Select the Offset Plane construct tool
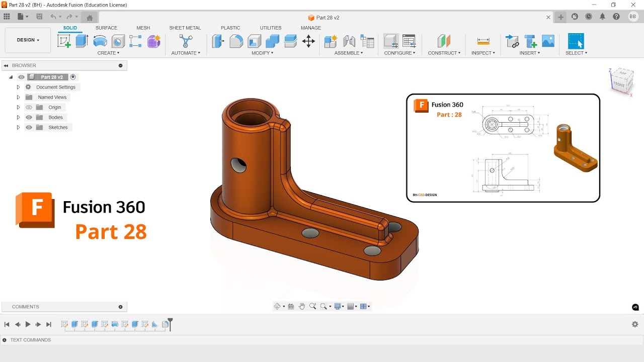This screenshot has width=644, height=362. 443,41
